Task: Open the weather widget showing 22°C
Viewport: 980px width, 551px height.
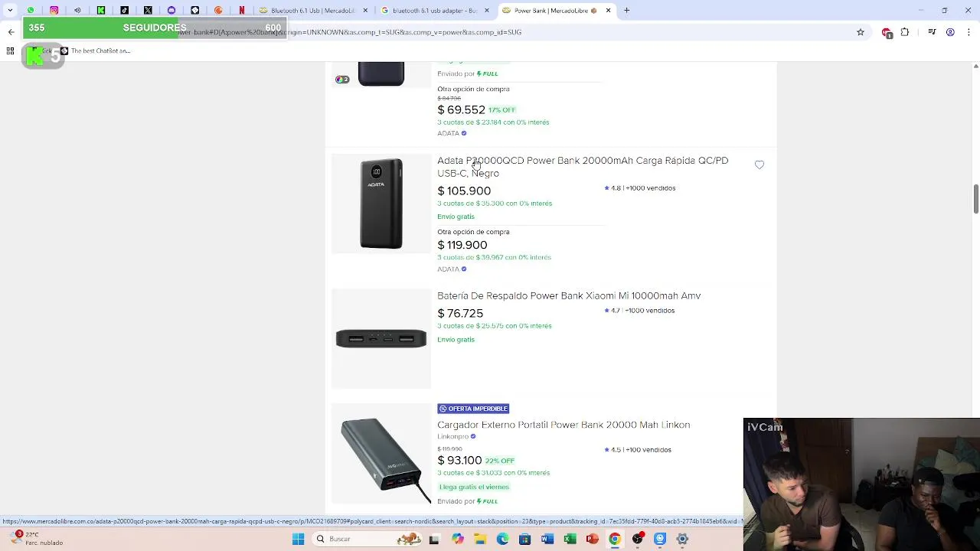Action: coord(38,539)
